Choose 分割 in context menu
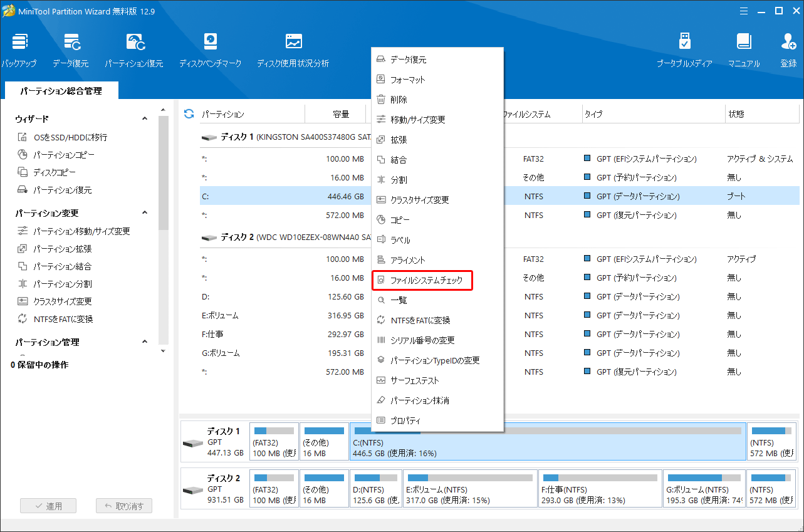The image size is (804, 532). (437, 180)
